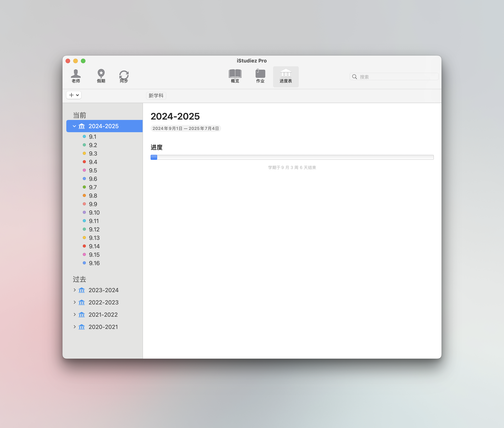This screenshot has height=428, width=504.
Task: Open the 作业 assignments view
Action: tap(260, 76)
